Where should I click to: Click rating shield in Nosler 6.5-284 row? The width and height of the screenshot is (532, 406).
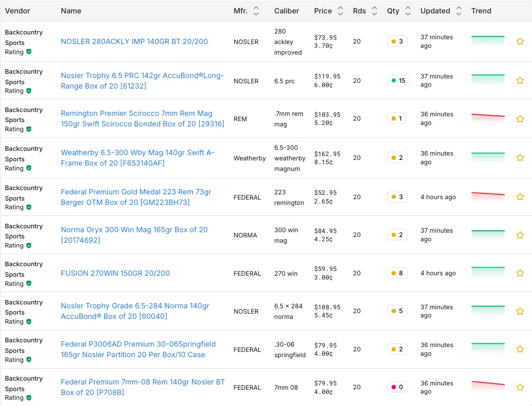pyautogui.click(x=29, y=322)
